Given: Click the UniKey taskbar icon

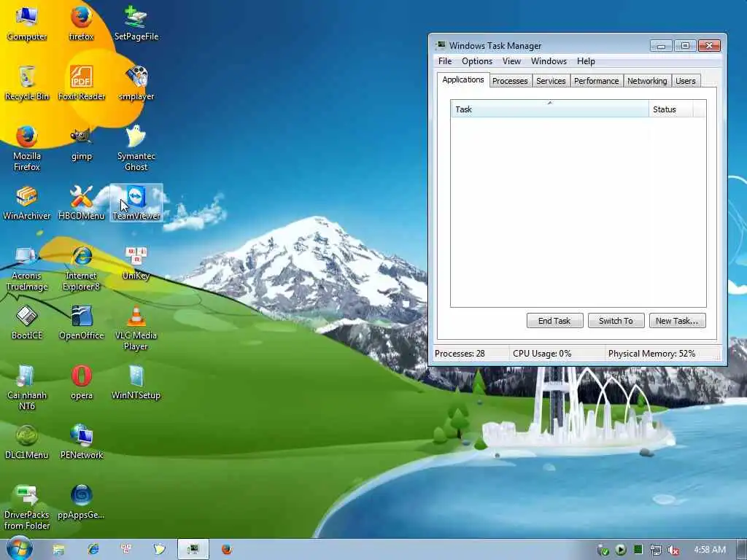Looking at the screenshot, I should (126, 550).
